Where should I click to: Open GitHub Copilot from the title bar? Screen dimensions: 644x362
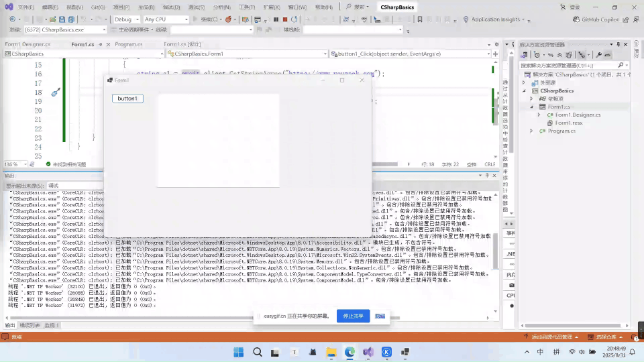[596, 19]
